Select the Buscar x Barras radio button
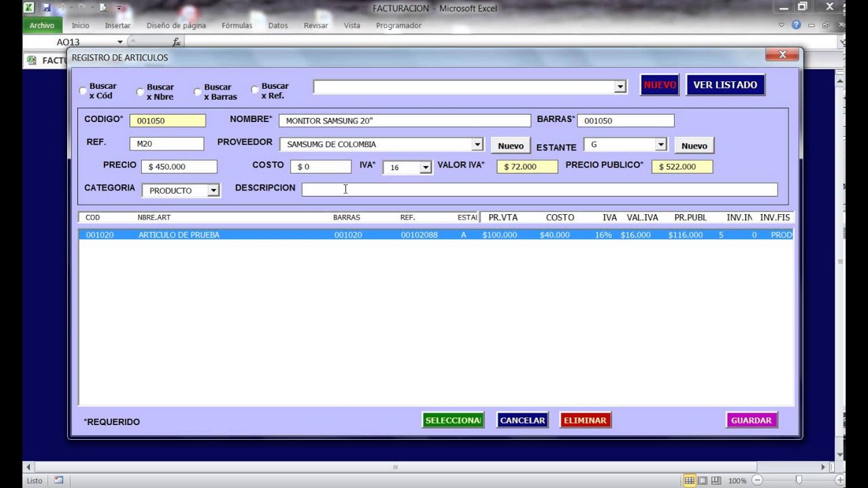The height and width of the screenshot is (488, 868). [x=198, y=91]
